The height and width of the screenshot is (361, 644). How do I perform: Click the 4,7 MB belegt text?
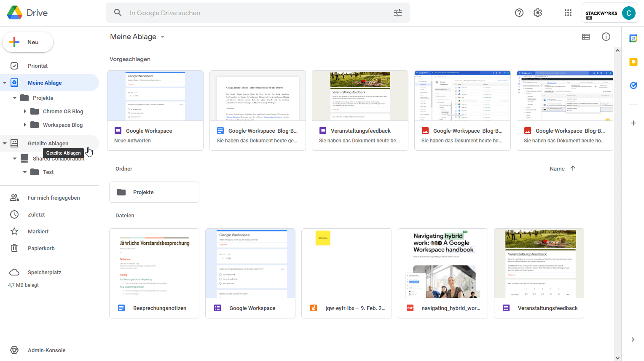tap(23, 285)
